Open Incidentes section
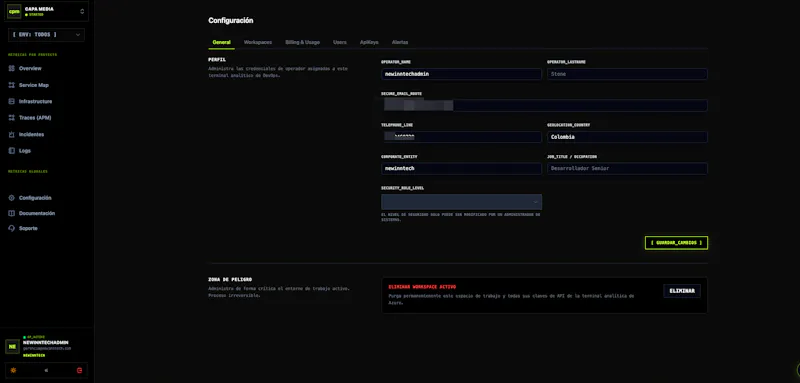The width and height of the screenshot is (800, 383). click(x=31, y=135)
